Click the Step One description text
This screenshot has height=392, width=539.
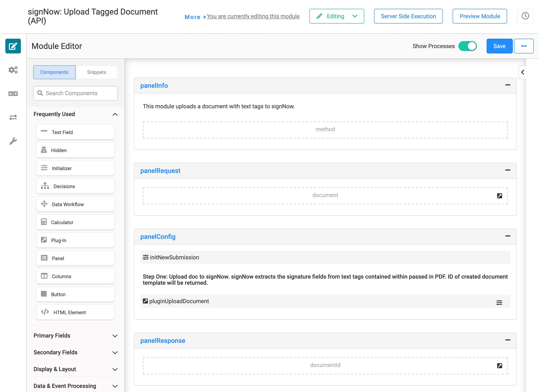coord(325,280)
